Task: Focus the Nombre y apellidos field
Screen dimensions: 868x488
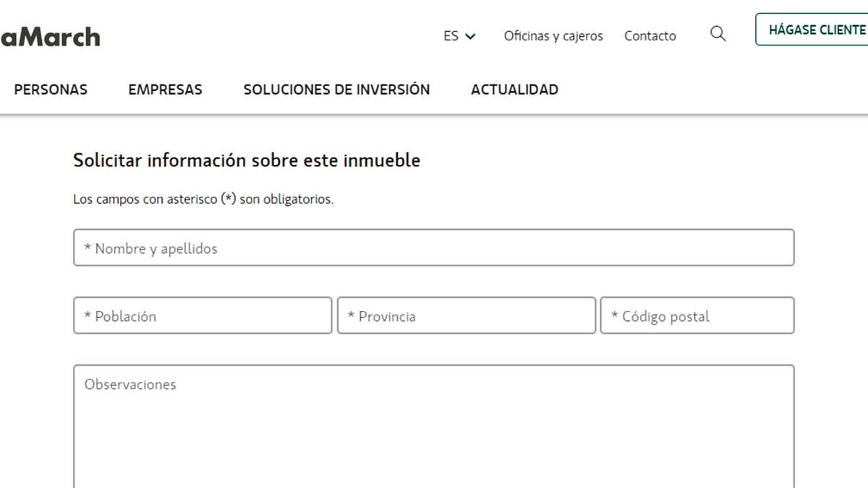Action: pos(434,248)
